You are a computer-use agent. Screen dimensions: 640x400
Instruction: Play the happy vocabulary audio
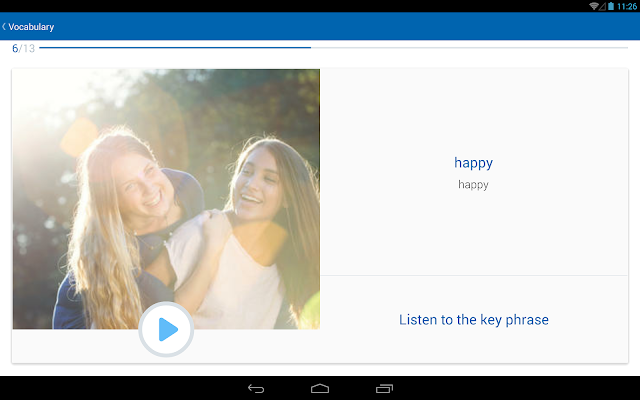click(x=166, y=329)
